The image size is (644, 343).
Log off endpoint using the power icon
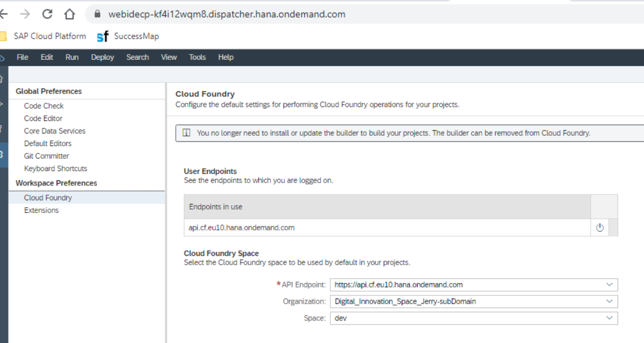[599, 228]
